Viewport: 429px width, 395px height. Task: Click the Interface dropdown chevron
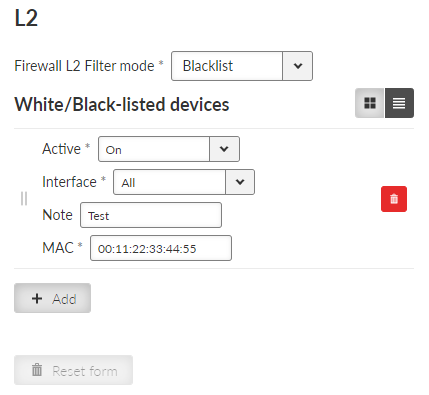point(240,182)
